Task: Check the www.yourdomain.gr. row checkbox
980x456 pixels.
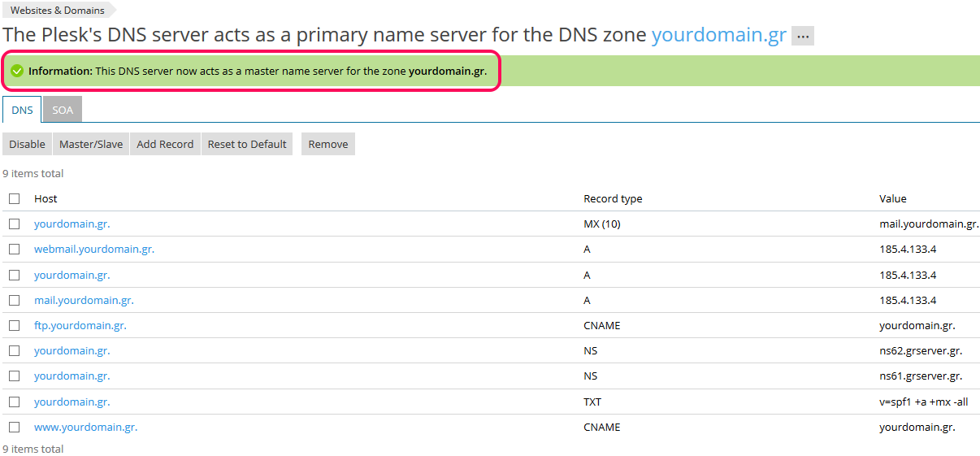Action: pyautogui.click(x=15, y=427)
